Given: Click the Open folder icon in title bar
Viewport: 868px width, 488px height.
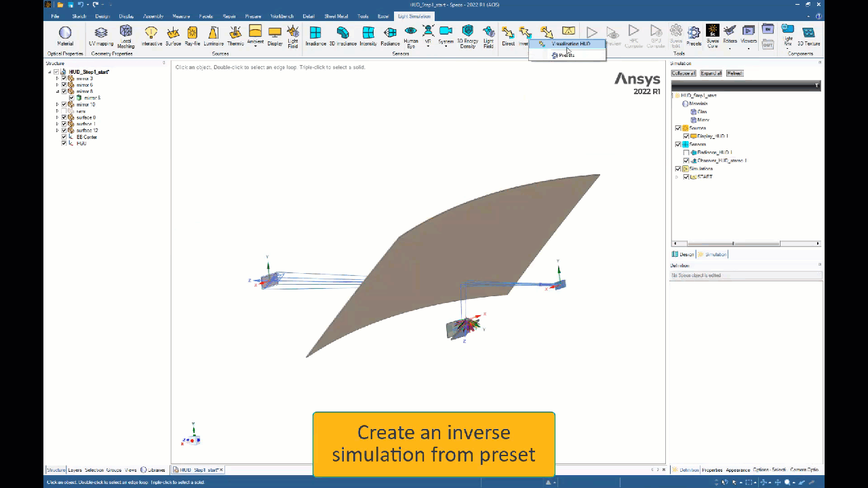Looking at the screenshot, I should pyautogui.click(x=60, y=5).
